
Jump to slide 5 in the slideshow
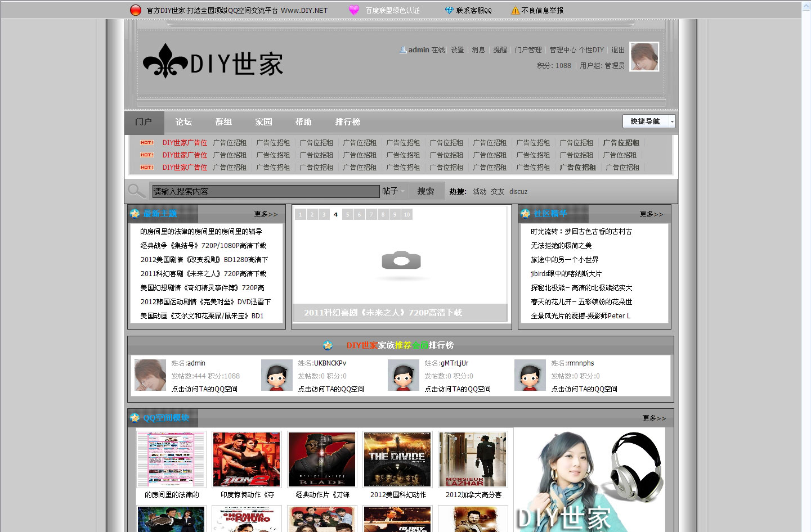tap(347, 214)
